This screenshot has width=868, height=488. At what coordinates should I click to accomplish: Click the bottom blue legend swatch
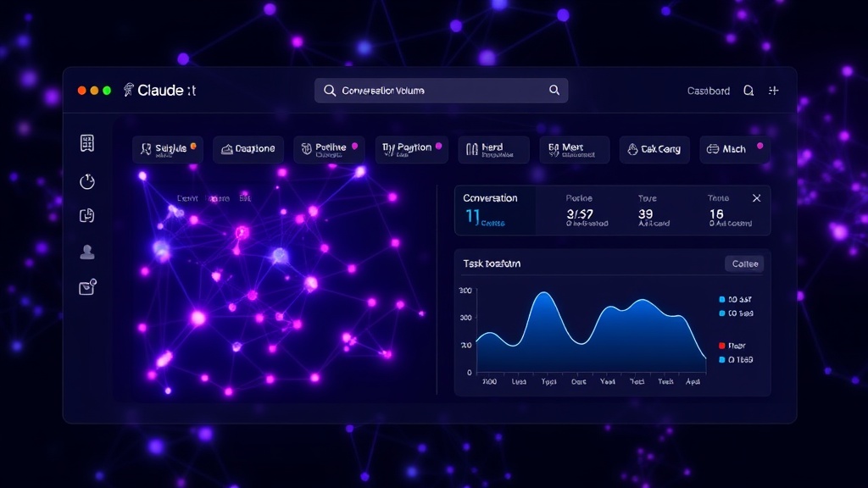(x=722, y=359)
